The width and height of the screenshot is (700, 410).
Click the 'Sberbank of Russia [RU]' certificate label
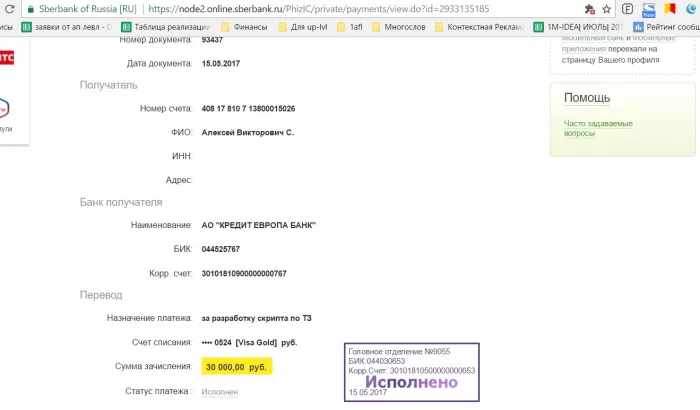click(x=88, y=9)
